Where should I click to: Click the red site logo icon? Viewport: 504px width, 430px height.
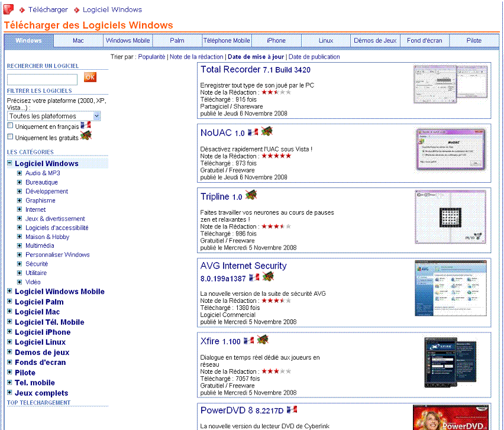[x=8, y=9]
